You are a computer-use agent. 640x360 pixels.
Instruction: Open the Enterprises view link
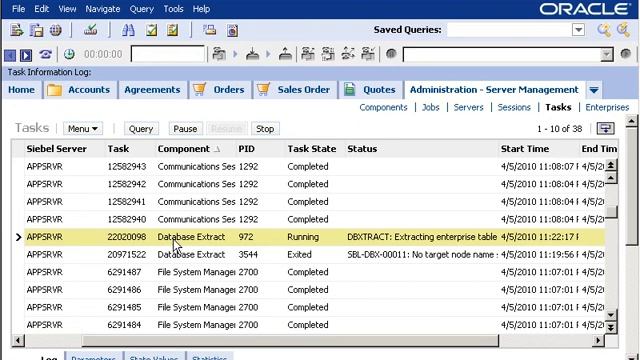(607, 107)
